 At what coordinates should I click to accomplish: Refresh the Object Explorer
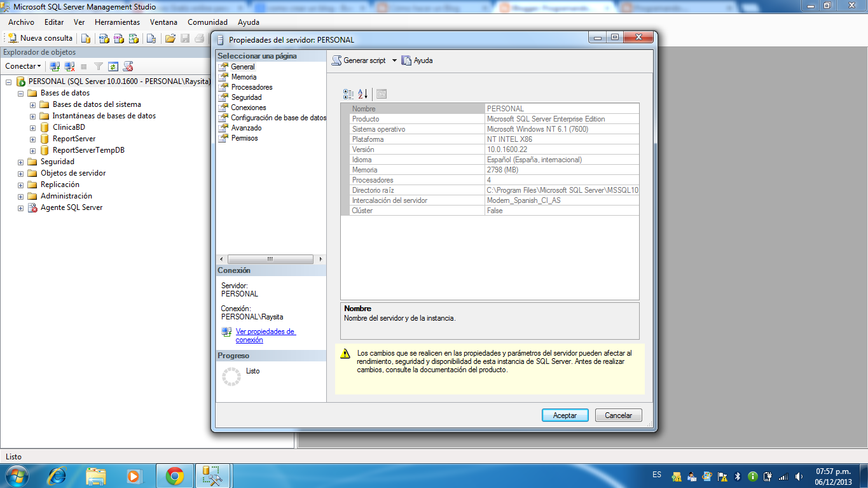[113, 66]
